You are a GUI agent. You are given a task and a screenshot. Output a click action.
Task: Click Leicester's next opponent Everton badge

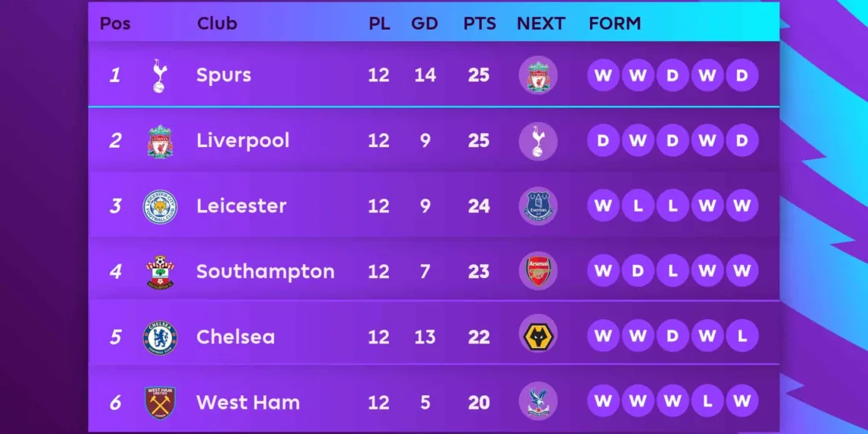pyautogui.click(x=538, y=206)
